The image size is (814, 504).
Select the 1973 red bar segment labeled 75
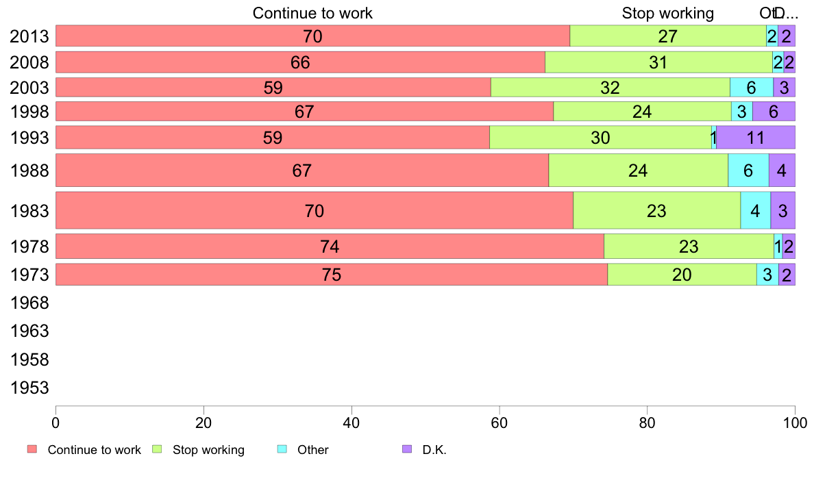[331, 274]
